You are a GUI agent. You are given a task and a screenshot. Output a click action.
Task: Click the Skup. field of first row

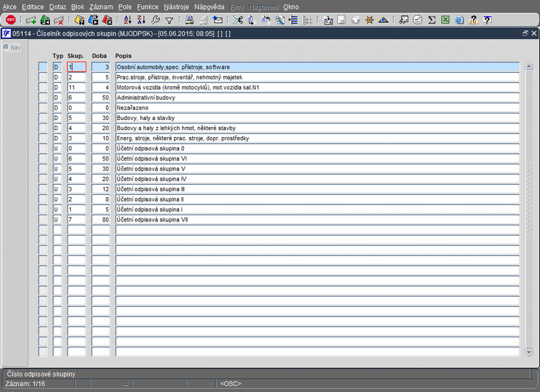click(x=76, y=67)
